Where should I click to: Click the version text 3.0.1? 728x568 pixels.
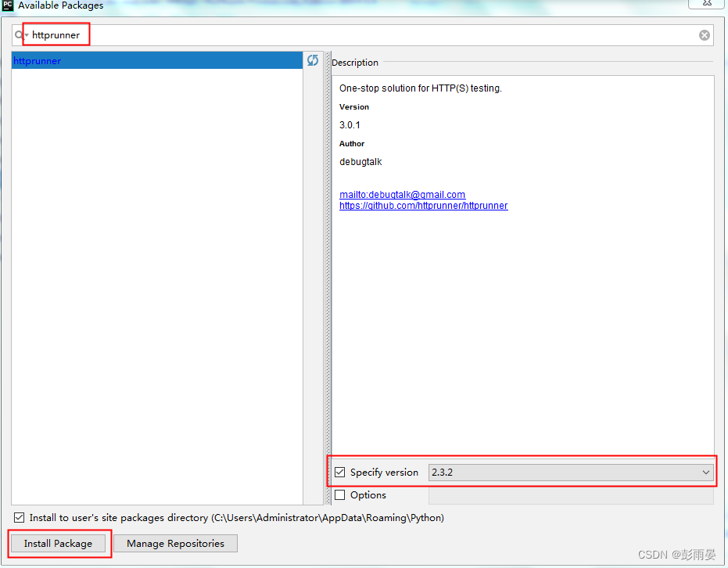point(350,125)
